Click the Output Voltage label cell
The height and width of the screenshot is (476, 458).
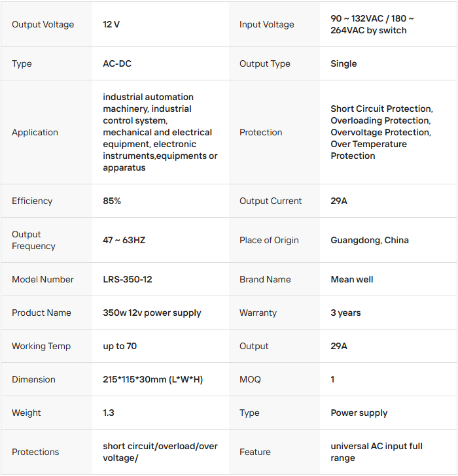click(x=43, y=25)
